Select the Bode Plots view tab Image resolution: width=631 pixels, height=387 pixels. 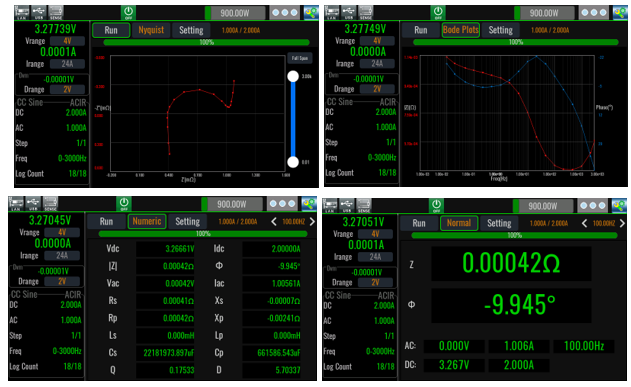(x=460, y=30)
